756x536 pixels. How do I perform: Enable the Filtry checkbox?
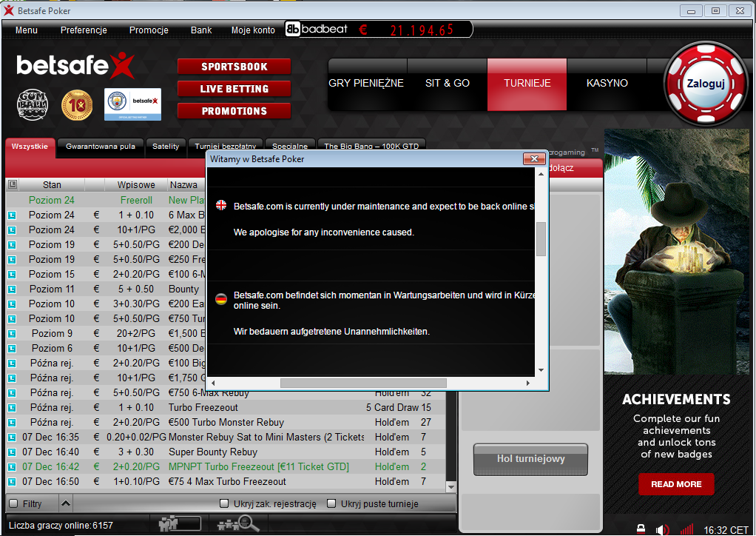13,503
